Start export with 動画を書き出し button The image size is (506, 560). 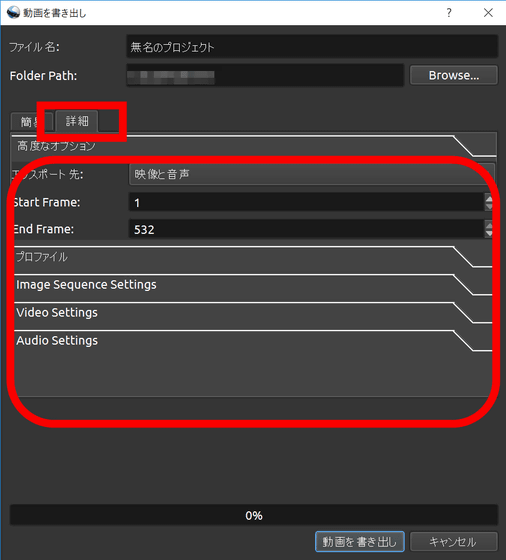click(x=360, y=541)
